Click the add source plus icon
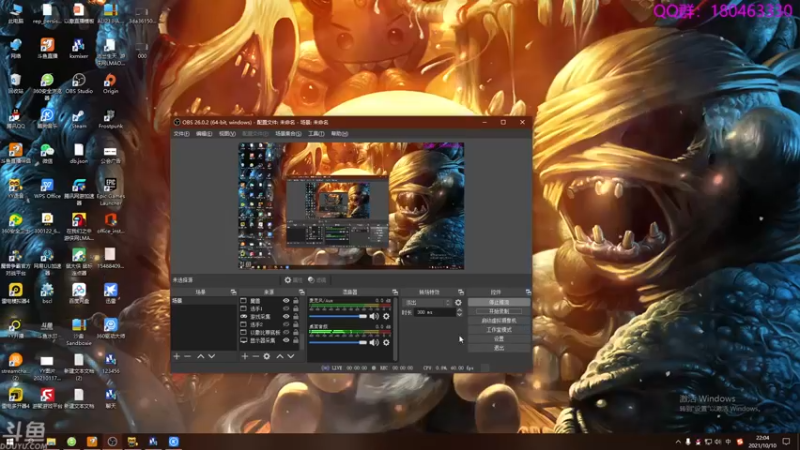This screenshot has width=800, height=450. click(x=244, y=356)
